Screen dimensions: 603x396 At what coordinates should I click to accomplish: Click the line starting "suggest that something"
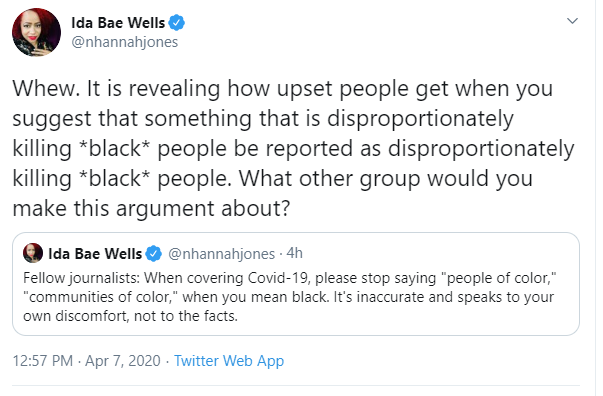point(263,119)
